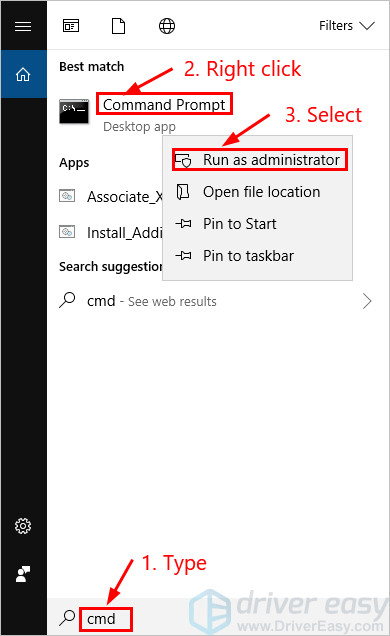Click the Associate_X result icon
This screenshot has height=636, width=390.
67,196
